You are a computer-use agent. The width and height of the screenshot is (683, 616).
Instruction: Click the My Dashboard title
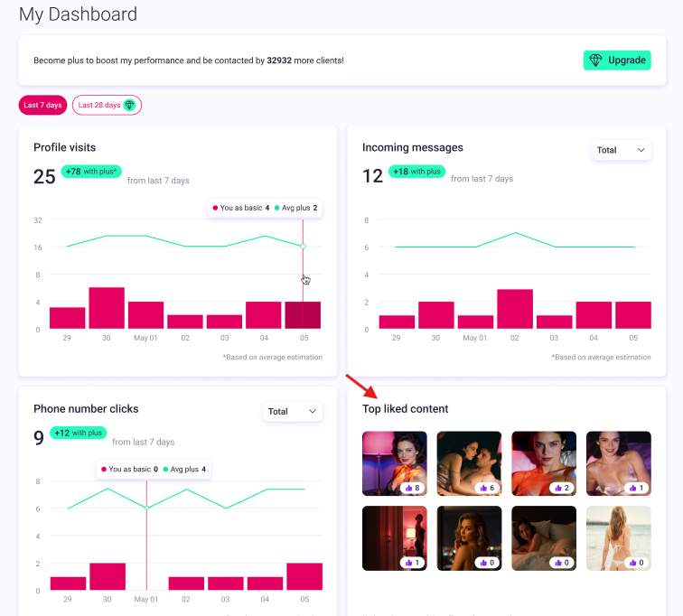pyautogui.click(x=78, y=14)
